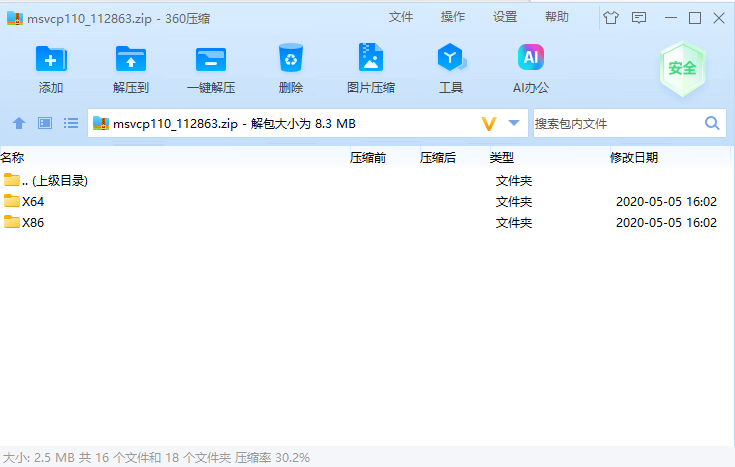The width and height of the screenshot is (735, 467).
Task: Open the 工具 (Tools) icon
Action: pyautogui.click(x=451, y=57)
